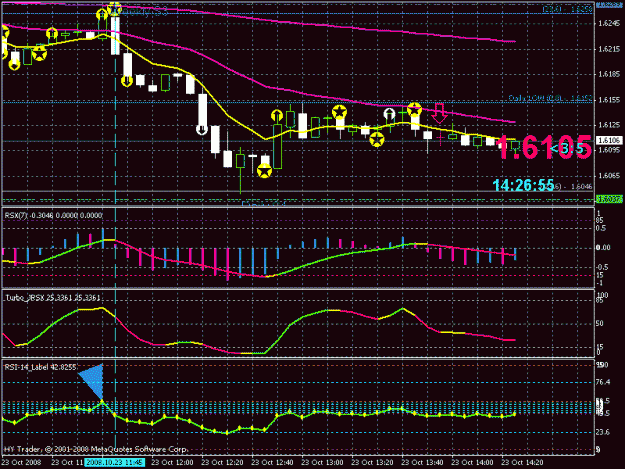
Task: Click the 1.6245 price scale value
Action: click(609, 24)
